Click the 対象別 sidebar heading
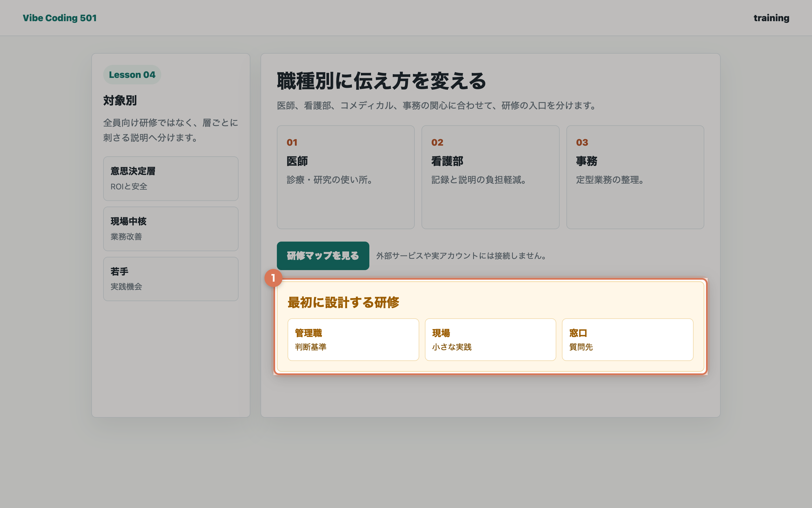This screenshot has width=812, height=508. pyautogui.click(x=120, y=100)
